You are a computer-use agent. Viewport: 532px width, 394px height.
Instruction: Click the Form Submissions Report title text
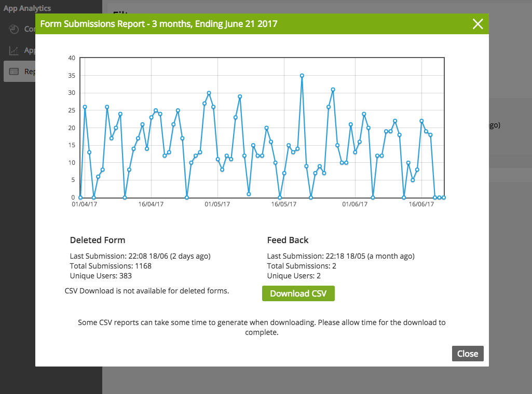[159, 24]
